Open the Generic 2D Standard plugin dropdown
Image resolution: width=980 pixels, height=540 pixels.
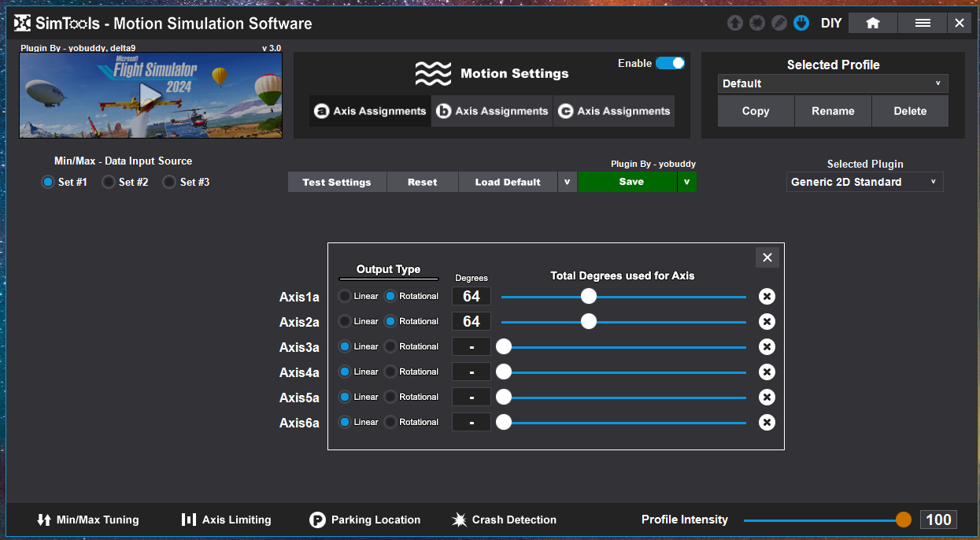(864, 182)
